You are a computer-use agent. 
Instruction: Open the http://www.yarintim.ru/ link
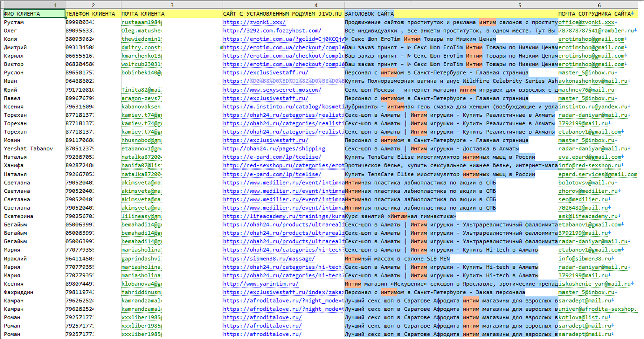[261, 284]
